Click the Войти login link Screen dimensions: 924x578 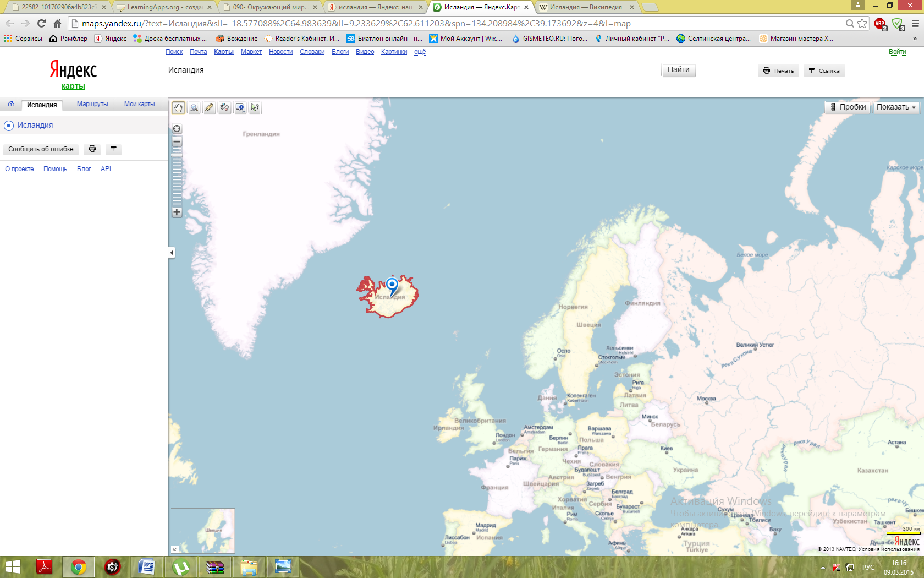tap(897, 52)
